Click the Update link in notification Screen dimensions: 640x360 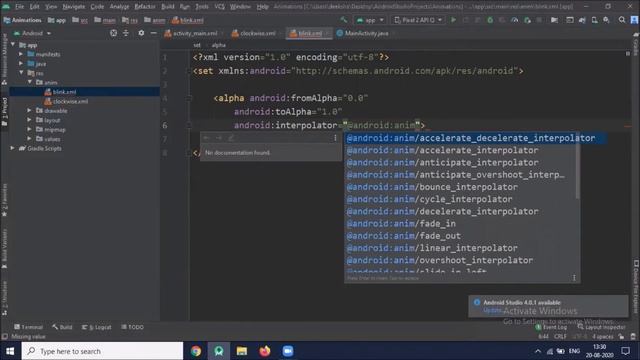492,311
